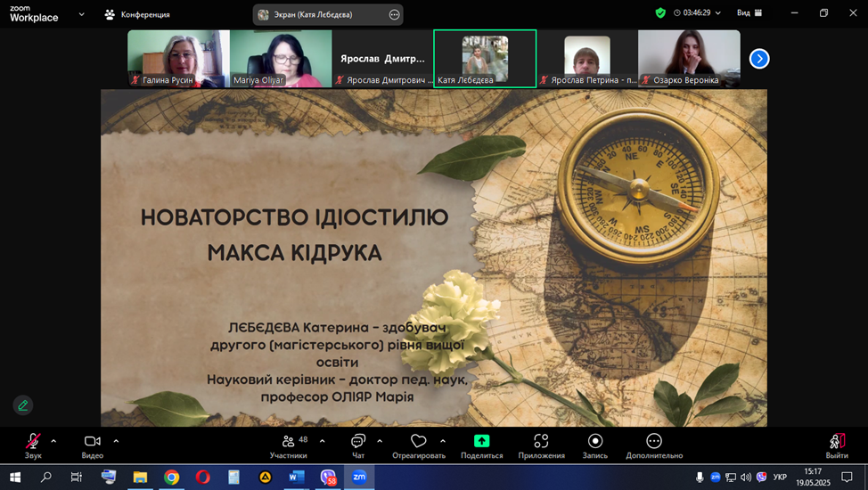868x490 pixels.
Task: Start recording with the Запись button
Action: (x=594, y=442)
